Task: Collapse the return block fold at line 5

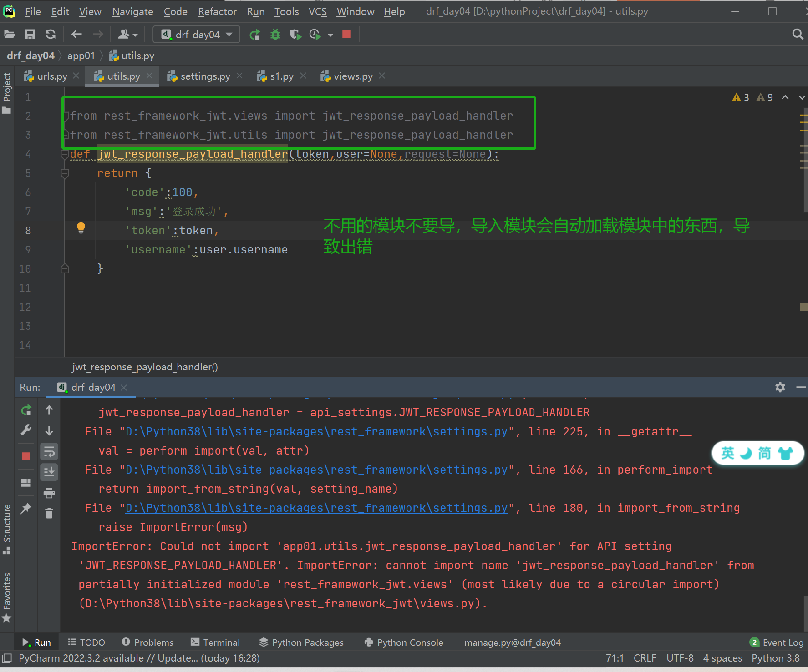Action: [x=65, y=173]
